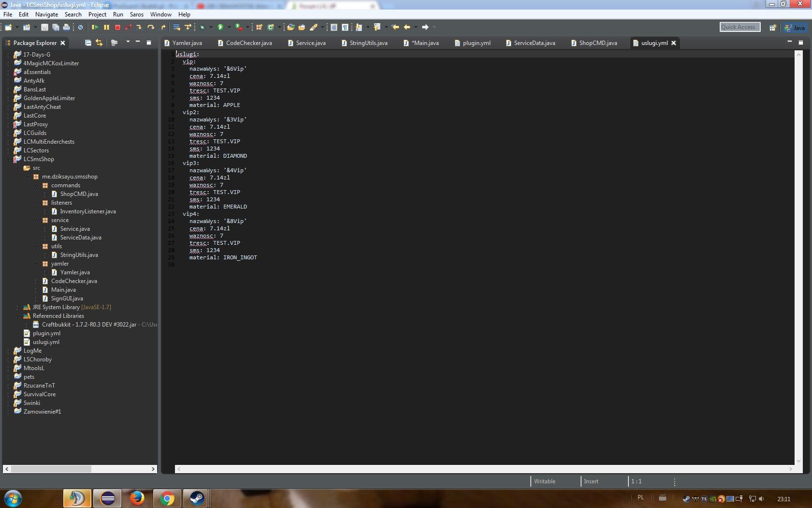Select the Java perspective button
Image resolution: width=812 pixels, height=508 pixels.
[x=795, y=28]
